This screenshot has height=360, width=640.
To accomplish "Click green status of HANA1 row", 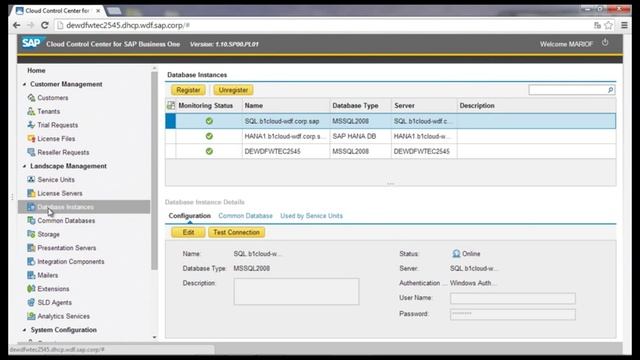I will point(209,136).
